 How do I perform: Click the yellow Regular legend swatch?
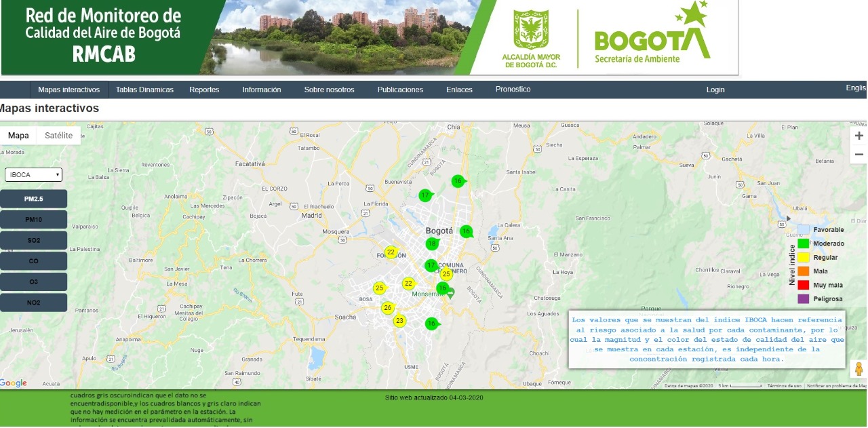[804, 258]
